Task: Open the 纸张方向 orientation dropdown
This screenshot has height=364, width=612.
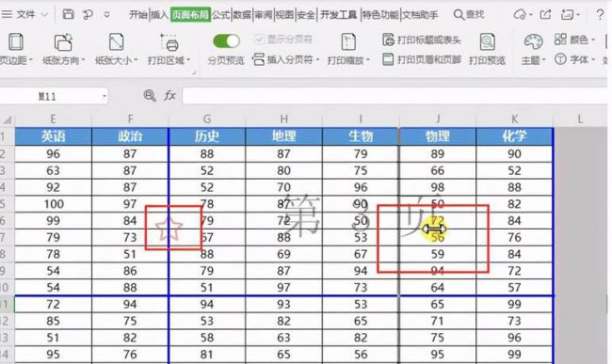Action: click(x=63, y=49)
